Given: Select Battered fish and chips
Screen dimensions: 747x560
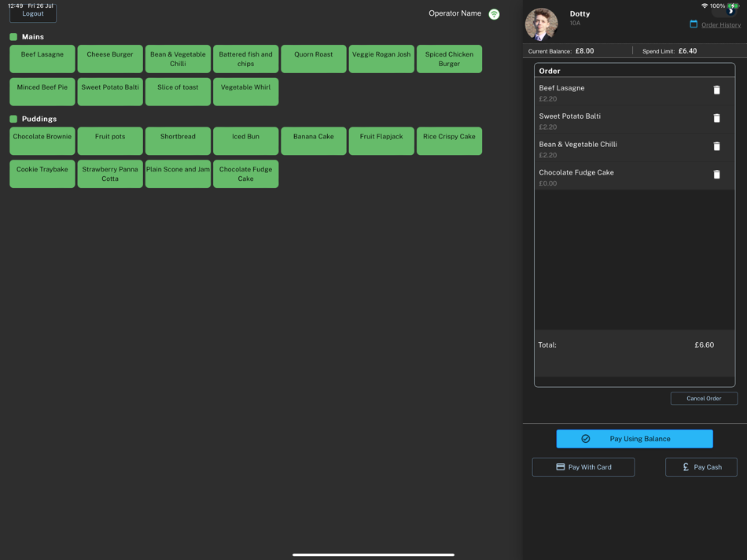Looking at the screenshot, I should 246,59.
